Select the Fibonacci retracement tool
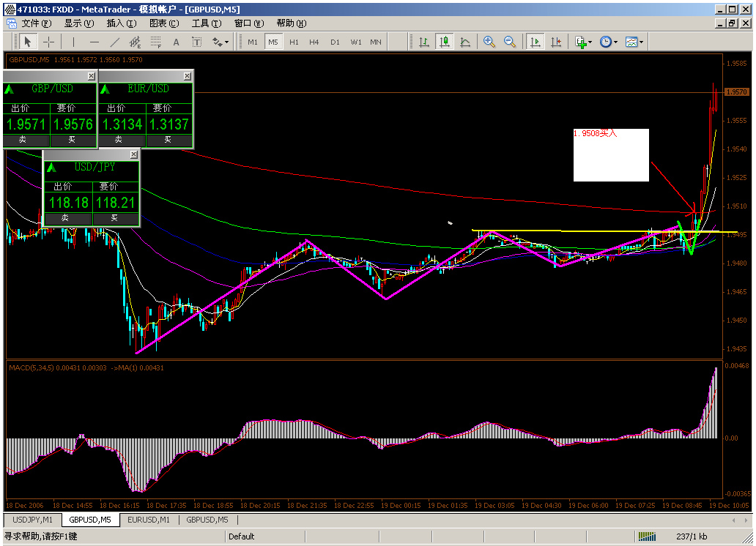The image size is (756, 546). tap(156, 42)
